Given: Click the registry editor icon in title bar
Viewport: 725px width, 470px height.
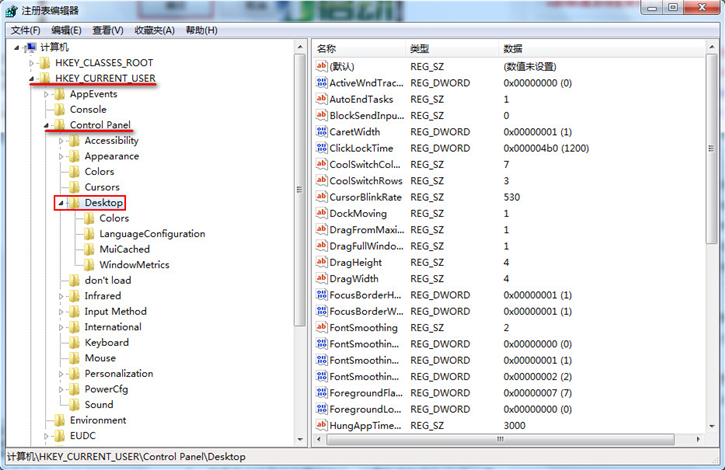Looking at the screenshot, I should (12, 10).
